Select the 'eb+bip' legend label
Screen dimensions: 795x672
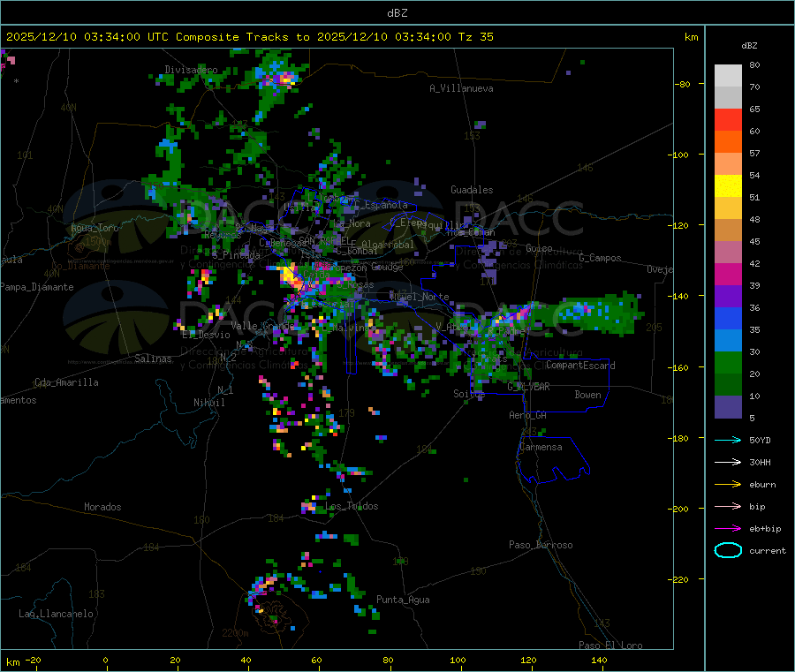click(765, 529)
